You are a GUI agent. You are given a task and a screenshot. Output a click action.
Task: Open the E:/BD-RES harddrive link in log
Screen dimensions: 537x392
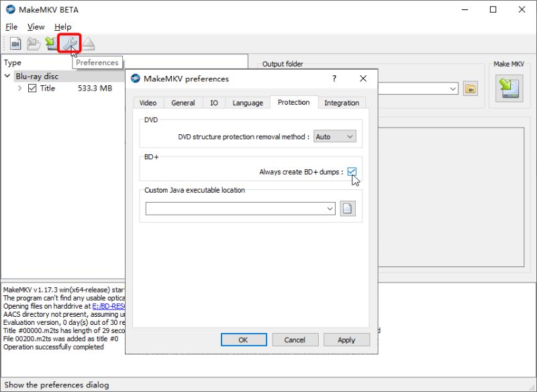point(109,306)
